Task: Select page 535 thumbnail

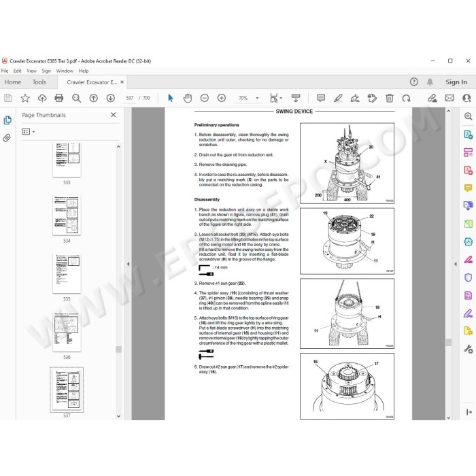Action: [67, 273]
